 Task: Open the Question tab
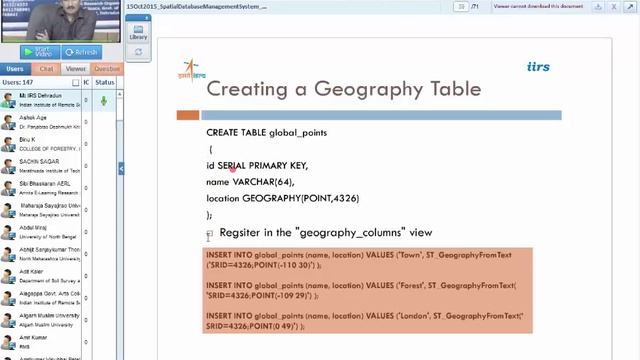click(x=107, y=69)
